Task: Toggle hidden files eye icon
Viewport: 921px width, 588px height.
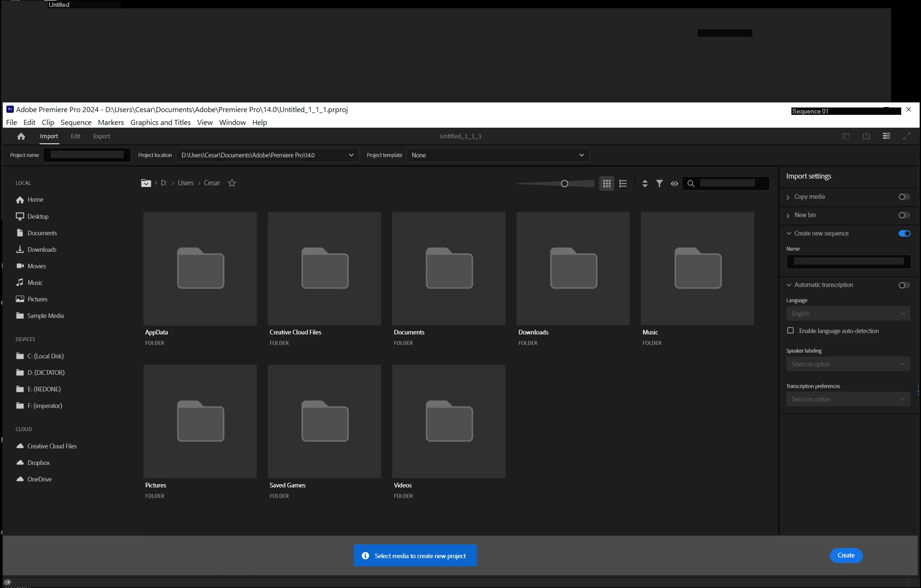Action: [674, 183]
